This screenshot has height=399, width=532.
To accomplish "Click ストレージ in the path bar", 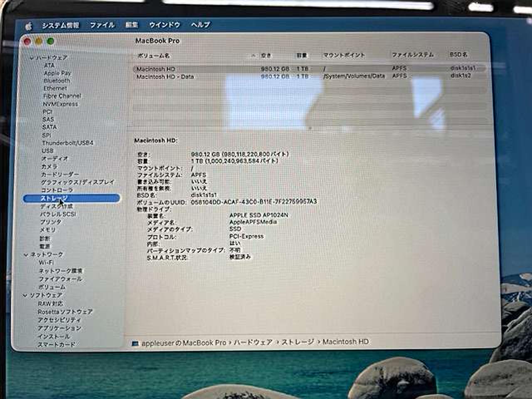I will 298,342.
